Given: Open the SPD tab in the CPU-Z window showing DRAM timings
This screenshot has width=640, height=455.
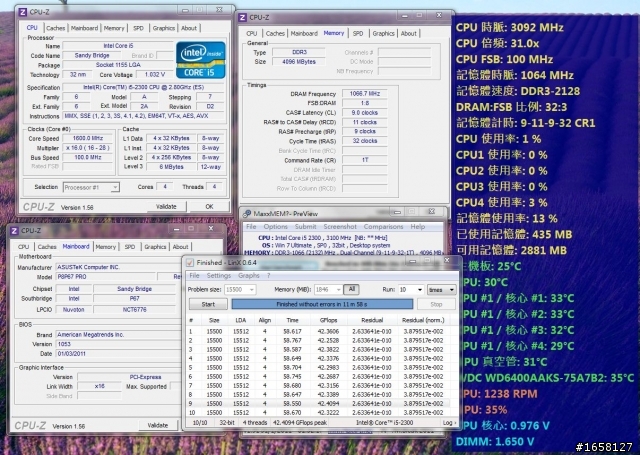Looking at the screenshot, I should pos(358,33).
